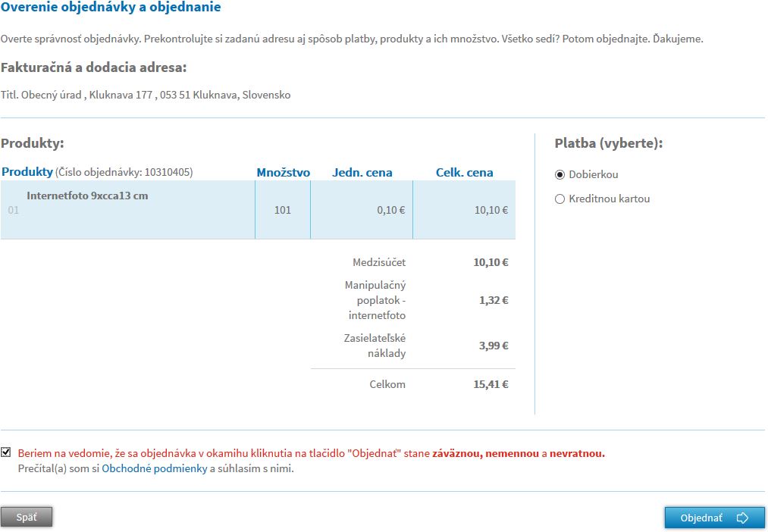This screenshot has height=532, width=768.
Task: Click the Platba (vyberte) heading
Action: click(608, 143)
